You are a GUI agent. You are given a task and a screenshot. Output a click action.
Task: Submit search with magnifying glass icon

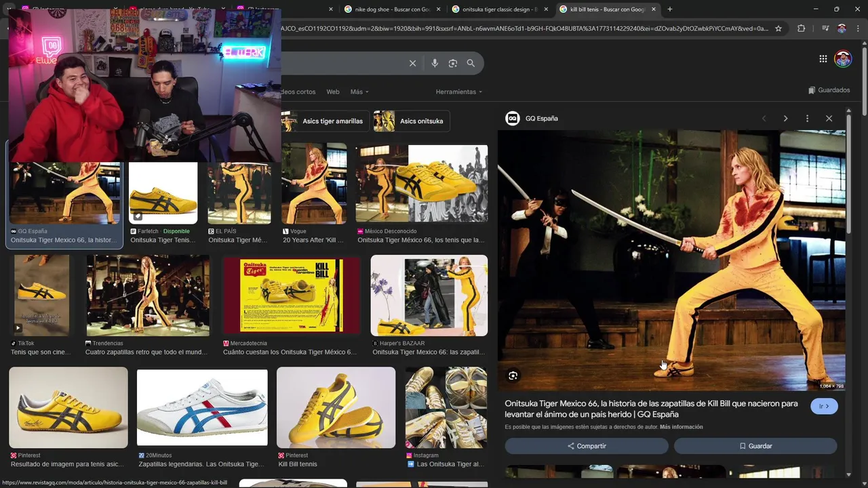pyautogui.click(x=471, y=63)
